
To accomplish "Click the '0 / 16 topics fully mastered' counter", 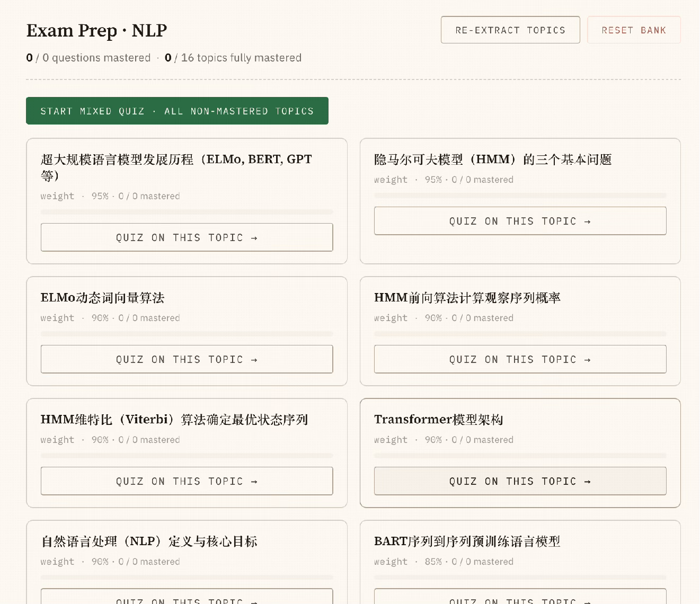I will coord(233,58).
